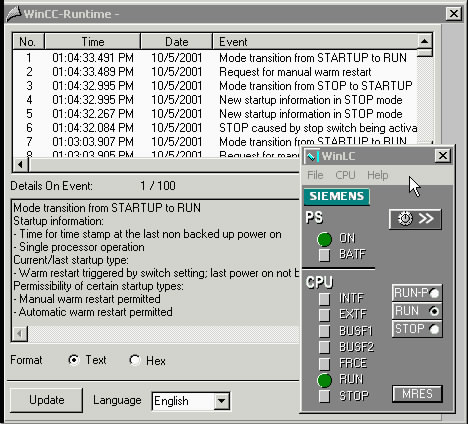Click the event list scroll-up arrow
Image resolution: width=468 pixels, height=424 pixels.
coord(424,41)
